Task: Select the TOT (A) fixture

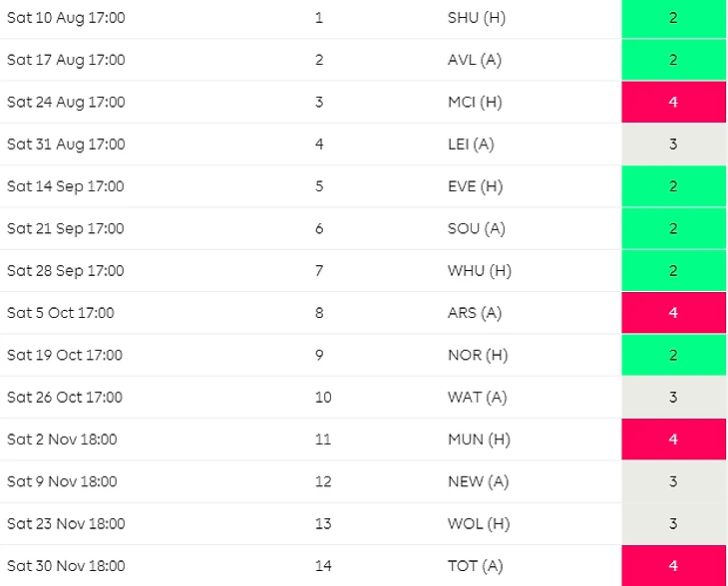Action: click(x=476, y=566)
